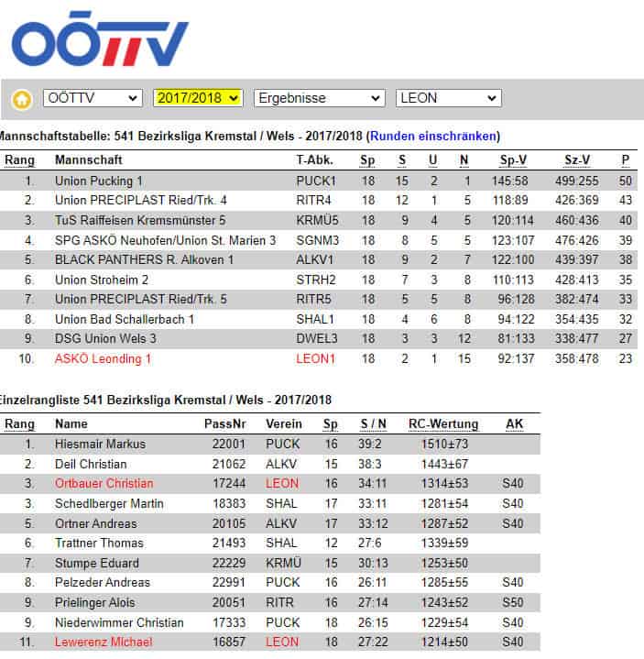The image size is (644, 659).
Task: Click the Runden einschränken link
Action: point(433,137)
